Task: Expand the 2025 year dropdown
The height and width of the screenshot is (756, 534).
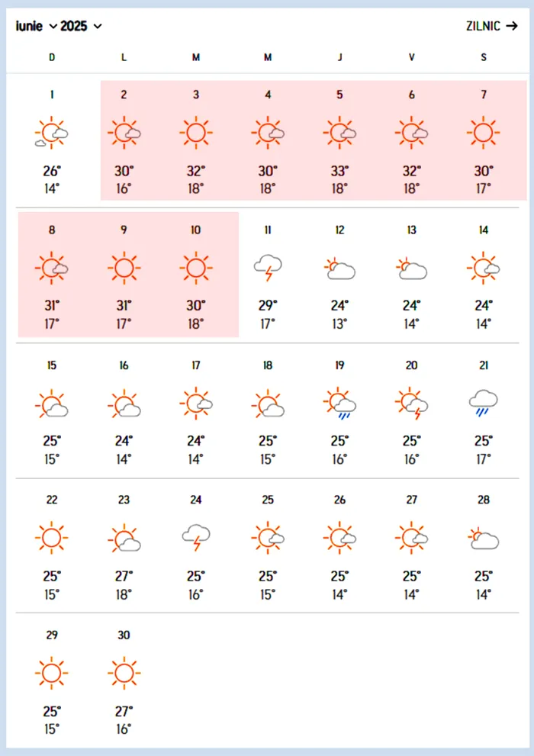Action: tap(82, 26)
